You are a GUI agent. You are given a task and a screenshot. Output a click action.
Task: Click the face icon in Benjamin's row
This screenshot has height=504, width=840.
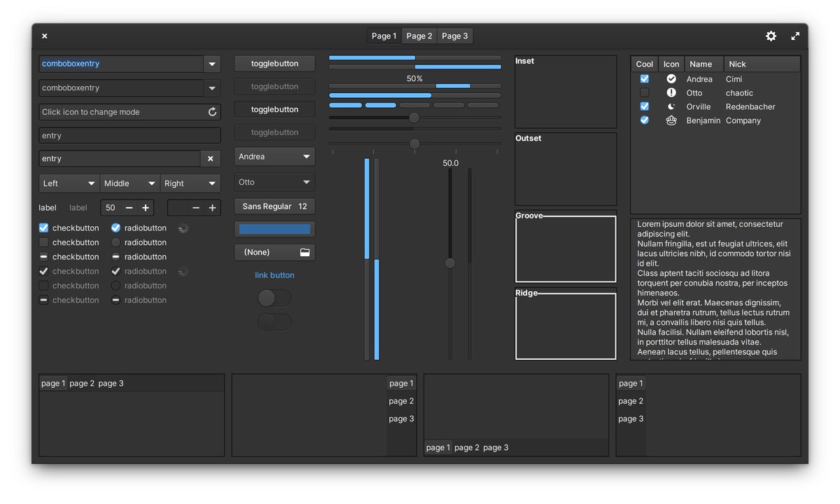(671, 120)
